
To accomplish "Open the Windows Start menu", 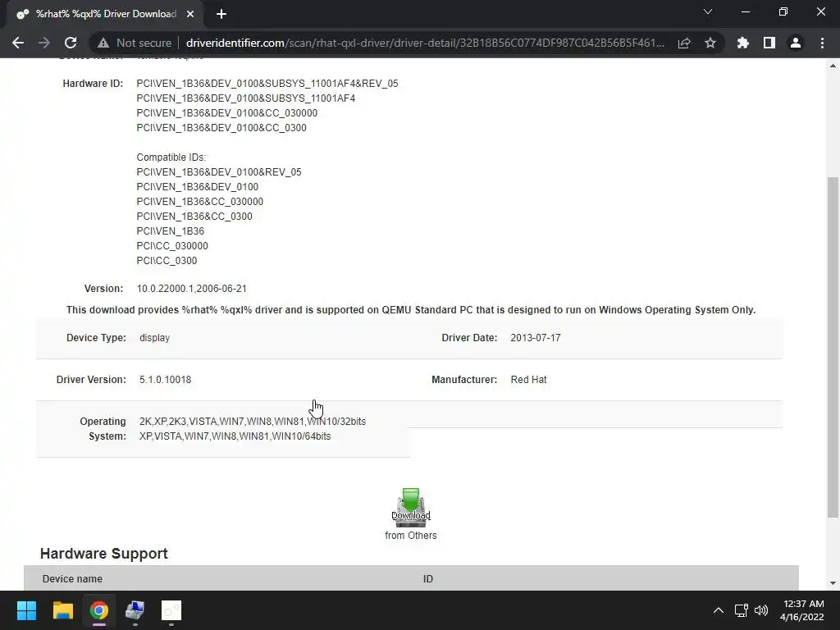I will [x=26, y=610].
